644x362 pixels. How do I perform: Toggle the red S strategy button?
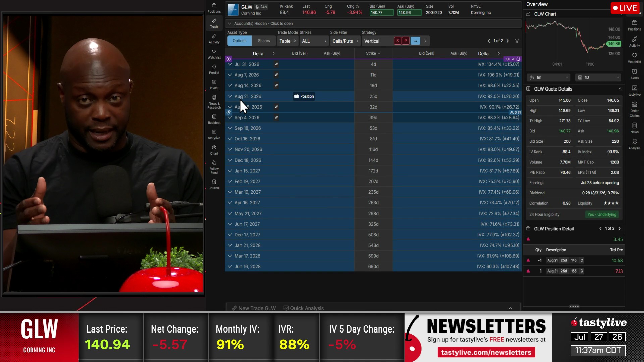(397, 41)
